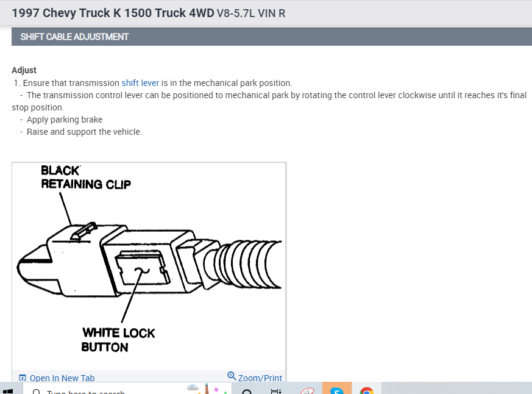Viewport: 532px width, 394px height.
Task: Open Task View in the taskbar
Action: 276,392
